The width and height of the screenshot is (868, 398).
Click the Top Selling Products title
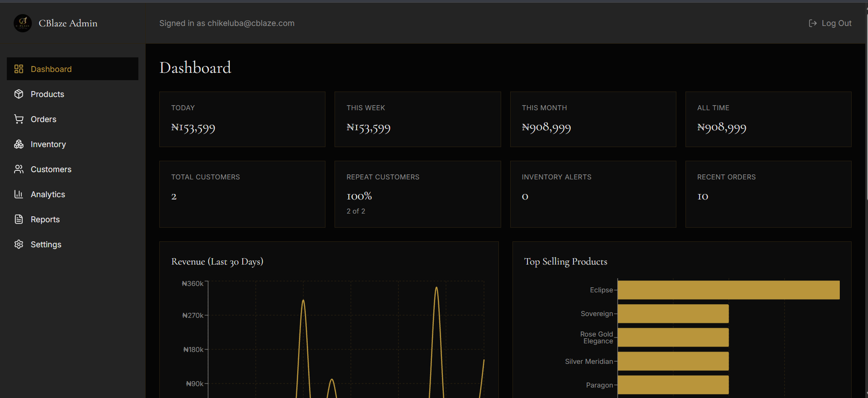566,261
